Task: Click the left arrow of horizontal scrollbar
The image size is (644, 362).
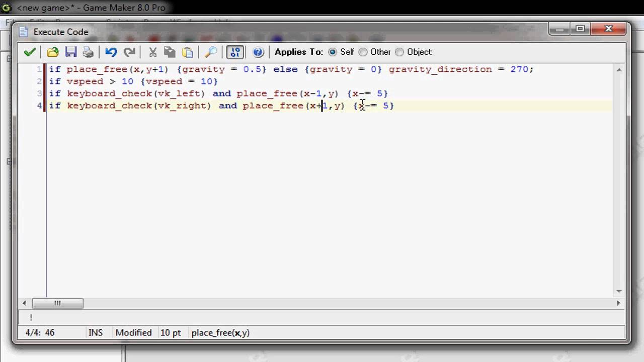Action: (x=24, y=303)
